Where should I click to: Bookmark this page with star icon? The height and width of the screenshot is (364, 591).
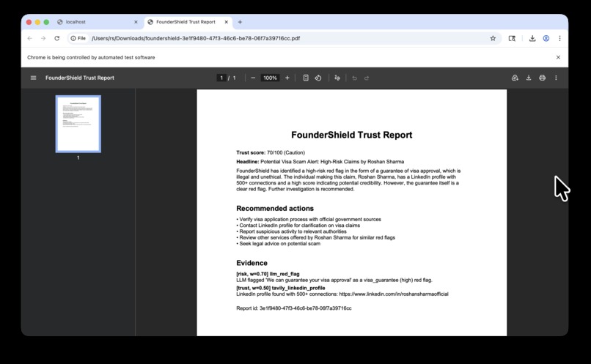tap(493, 38)
